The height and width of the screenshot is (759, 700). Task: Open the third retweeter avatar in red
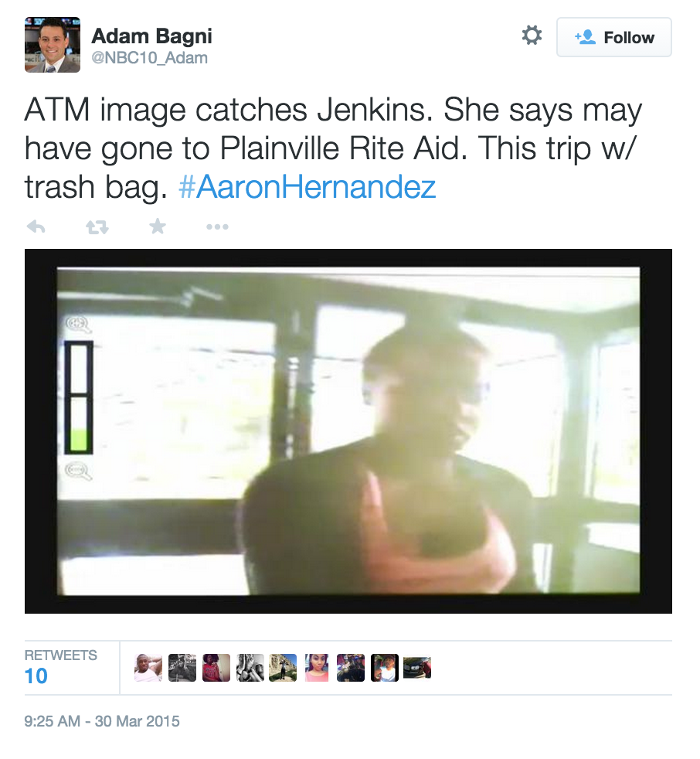pos(216,668)
